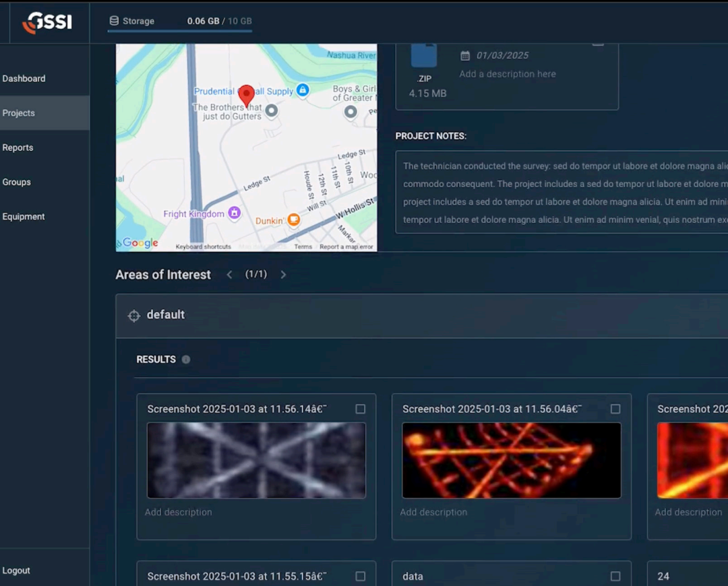Click the calendar icon beside 01/03/2025
Image resolution: width=728 pixels, height=586 pixels.
(465, 56)
